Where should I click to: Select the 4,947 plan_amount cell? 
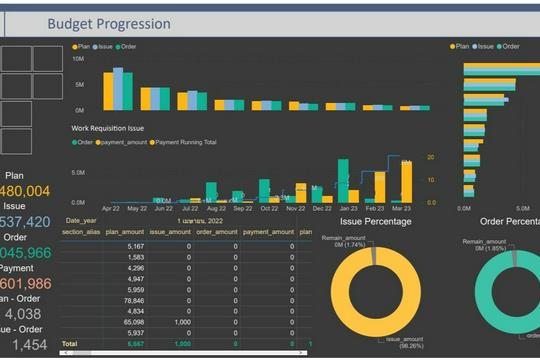[136, 279]
